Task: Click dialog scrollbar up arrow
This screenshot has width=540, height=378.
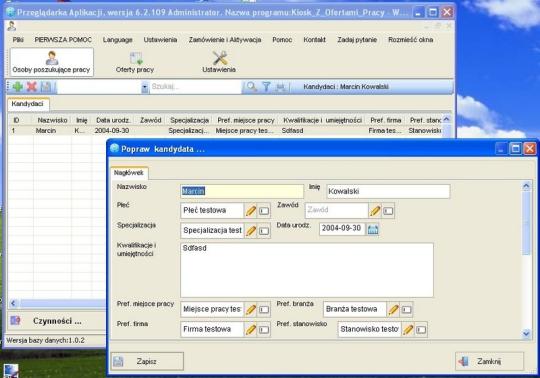Action: click(526, 186)
